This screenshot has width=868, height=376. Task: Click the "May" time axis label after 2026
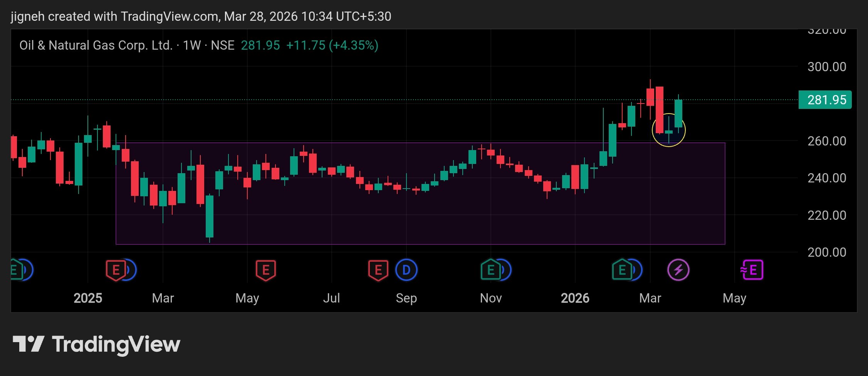735,299
